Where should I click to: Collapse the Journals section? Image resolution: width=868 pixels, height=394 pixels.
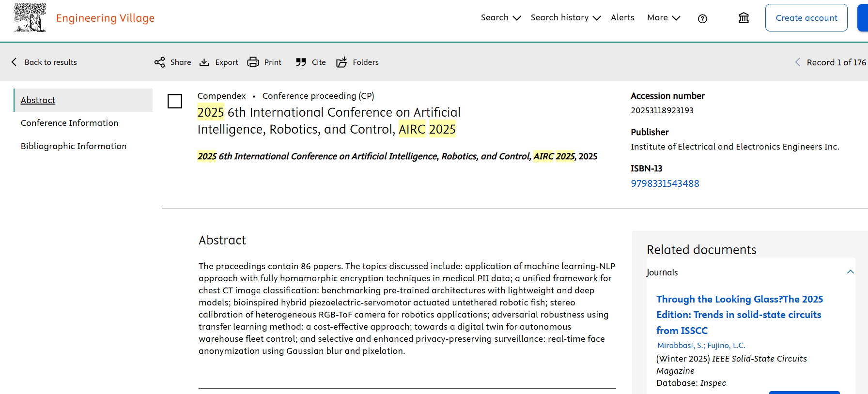[x=850, y=272]
